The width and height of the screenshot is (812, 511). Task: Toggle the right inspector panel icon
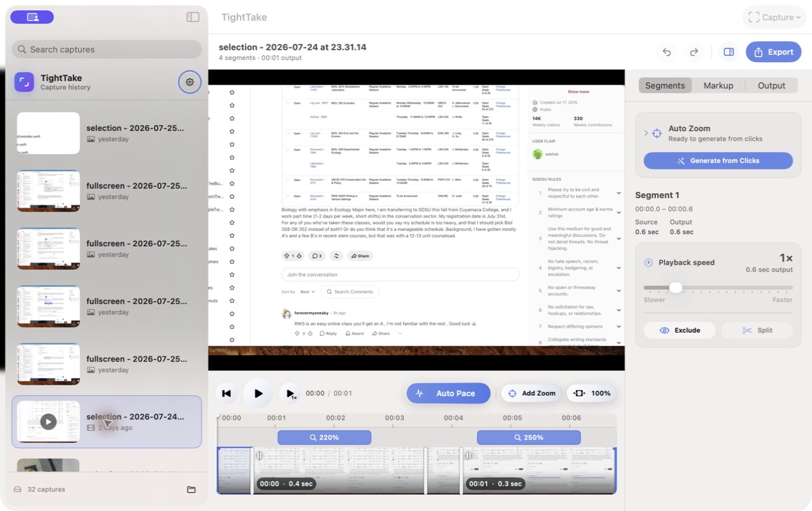(729, 52)
